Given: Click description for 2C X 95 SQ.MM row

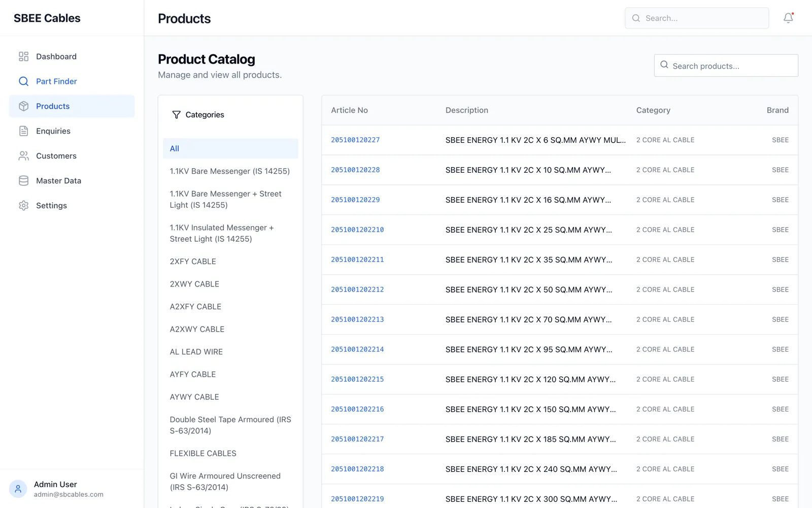Looking at the screenshot, I should pyautogui.click(x=529, y=350).
